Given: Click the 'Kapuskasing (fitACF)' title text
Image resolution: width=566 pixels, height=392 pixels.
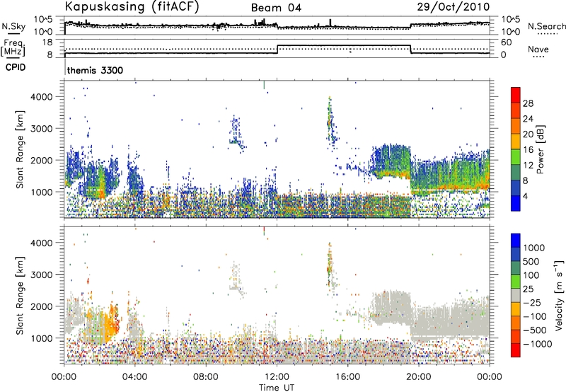Looking at the screenshot, I should (x=132, y=7).
